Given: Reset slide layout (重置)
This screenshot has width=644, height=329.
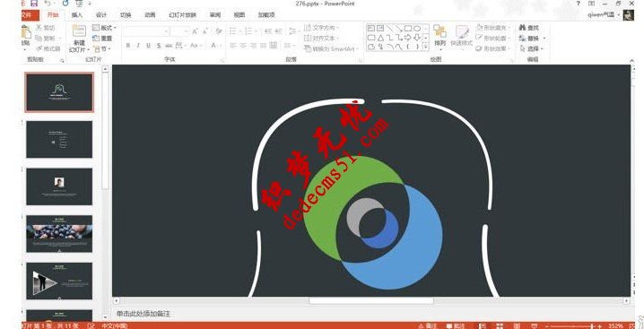Looking at the screenshot, I should pyautogui.click(x=102, y=39).
